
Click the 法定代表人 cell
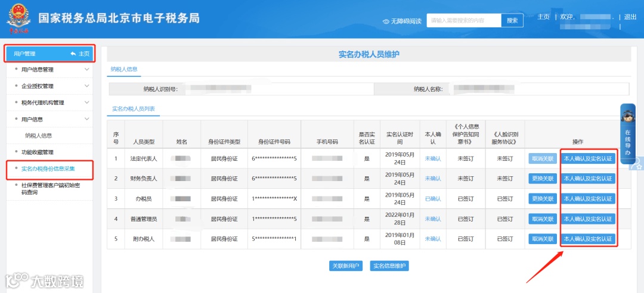pyautogui.click(x=144, y=158)
